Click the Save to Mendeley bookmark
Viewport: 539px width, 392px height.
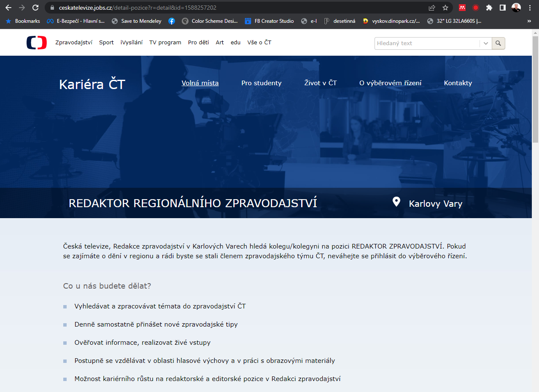click(137, 21)
